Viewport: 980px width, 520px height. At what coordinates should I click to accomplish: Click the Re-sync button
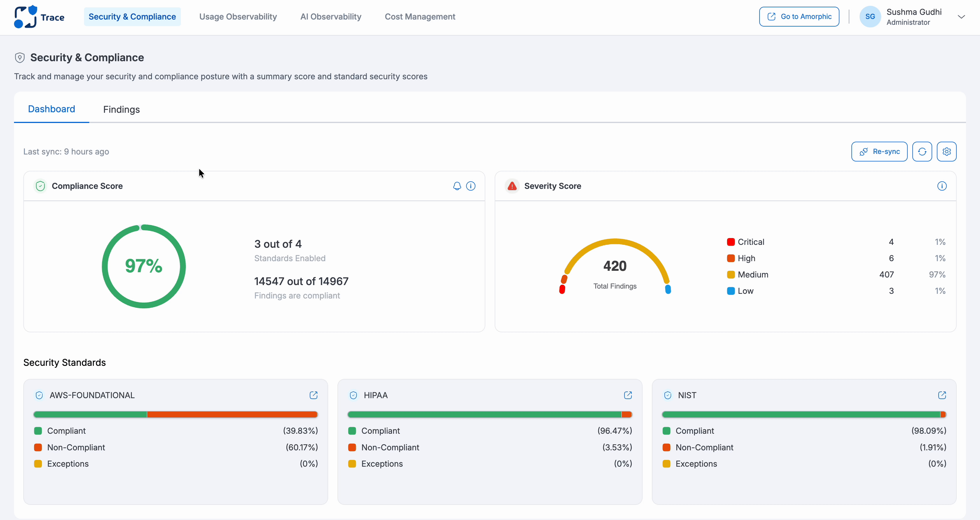pyautogui.click(x=879, y=152)
